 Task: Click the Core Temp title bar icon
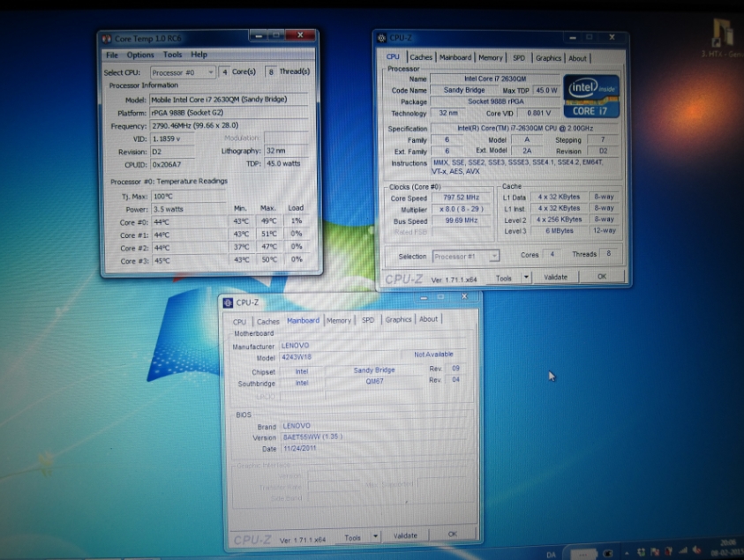108,39
